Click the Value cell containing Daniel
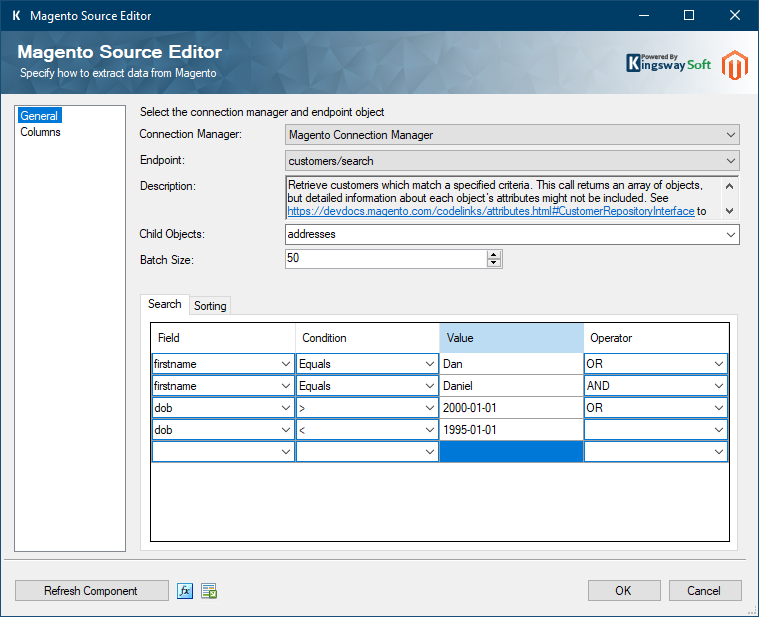Screen dimensions: 759x617 pyautogui.click(x=511, y=386)
